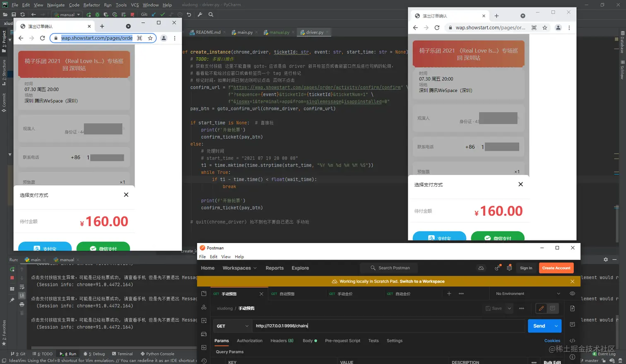Open the manual run configuration dropdown
Viewport: 626px width, 364px height.
click(x=67, y=14)
